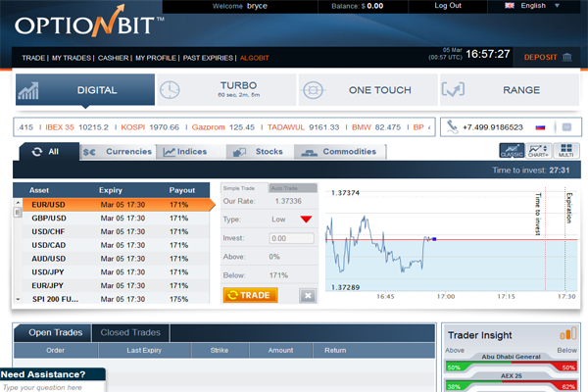Select USD/CAD asset row
The image size is (588, 392).
[116, 245]
